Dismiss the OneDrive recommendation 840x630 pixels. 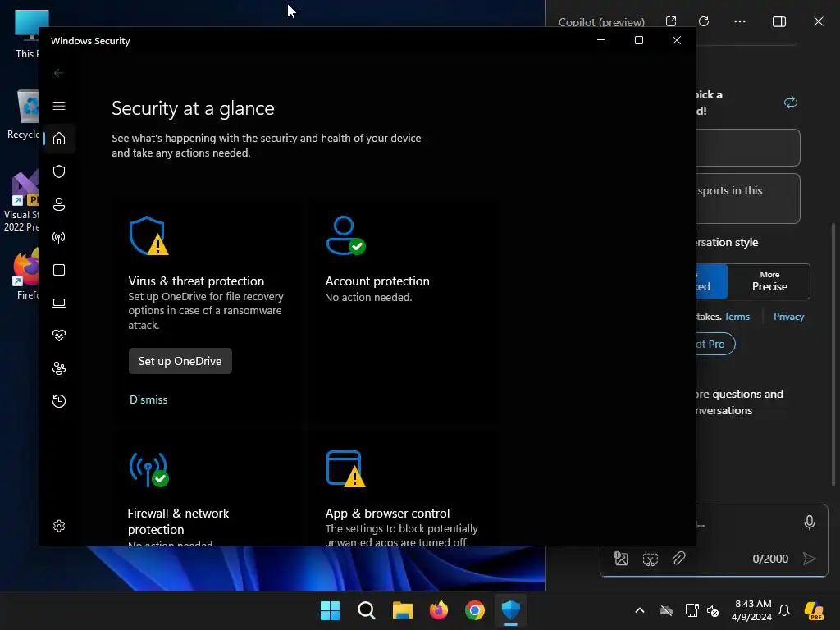coord(148,399)
